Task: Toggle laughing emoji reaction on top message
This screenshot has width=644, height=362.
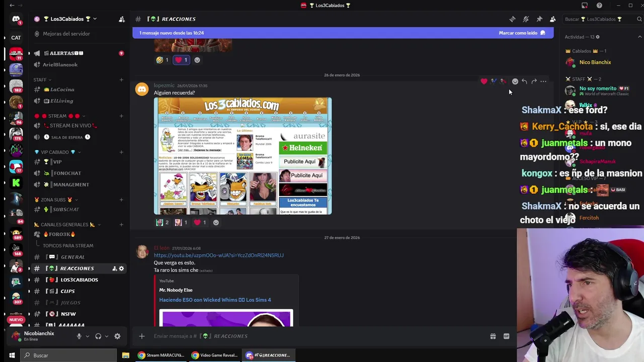Action: coord(163,60)
